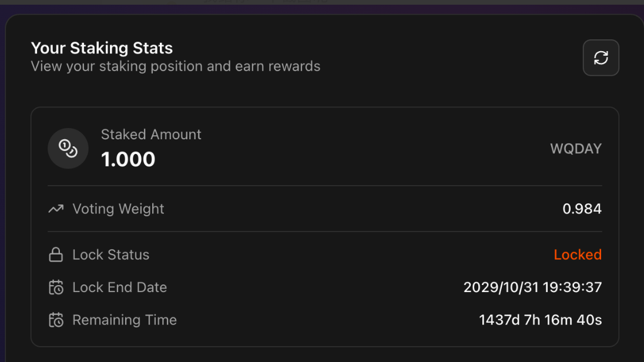This screenshot has height=362, width=644.
Task: Click the Voting Weight label
Action: pos(118,209)
